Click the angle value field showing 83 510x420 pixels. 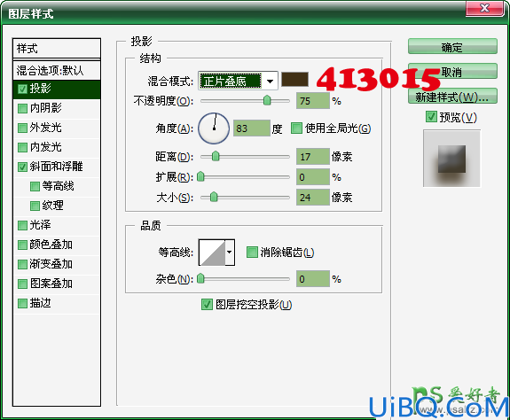(252, 128)
